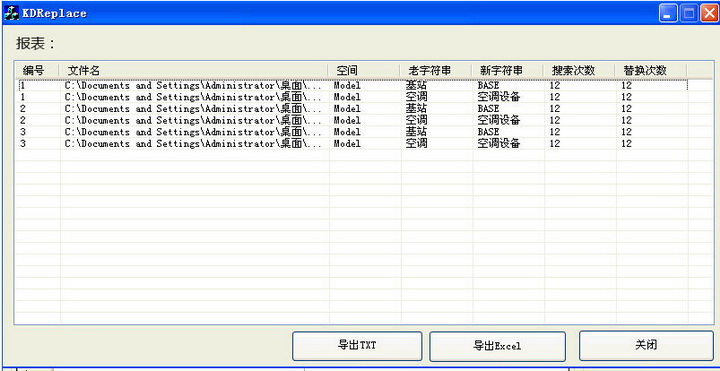Click the 编号 cell of file 1's 基站 row
The height and width of the screenshot is (371, 720).
click(22, 85)
